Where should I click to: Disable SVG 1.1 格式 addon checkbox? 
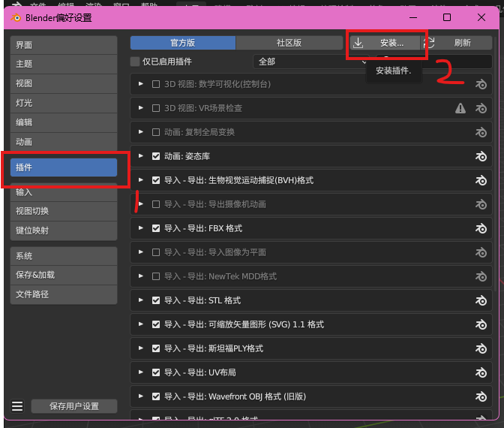click(x=156, y=324)
